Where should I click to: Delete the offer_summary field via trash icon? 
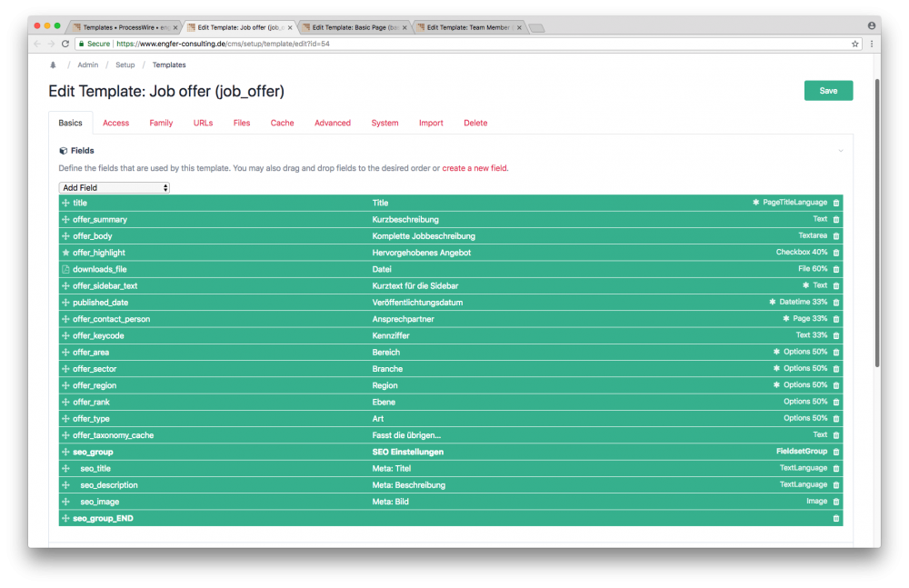(x=836, y=219)
